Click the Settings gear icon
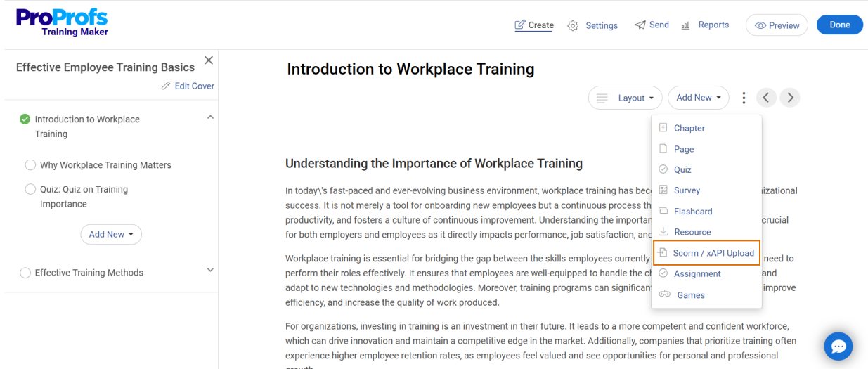 click(573, 26)
